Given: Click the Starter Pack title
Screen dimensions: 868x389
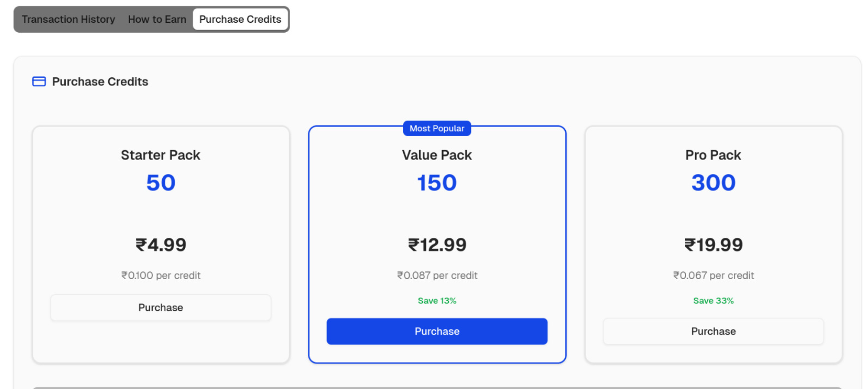Looking at the screenshot, I should pyautogui.click(x=161, y=155).
